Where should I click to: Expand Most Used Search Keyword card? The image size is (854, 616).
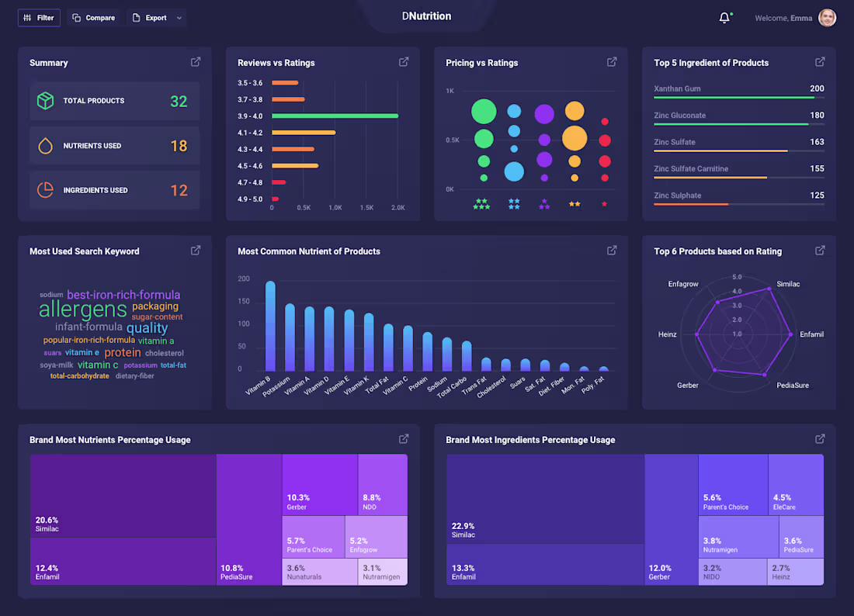196,251
